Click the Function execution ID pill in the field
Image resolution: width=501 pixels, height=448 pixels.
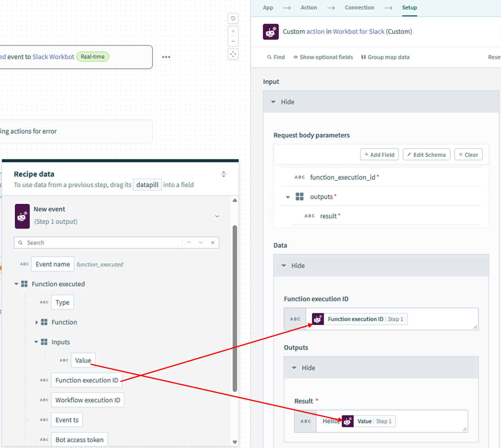(x=360, y=319)
